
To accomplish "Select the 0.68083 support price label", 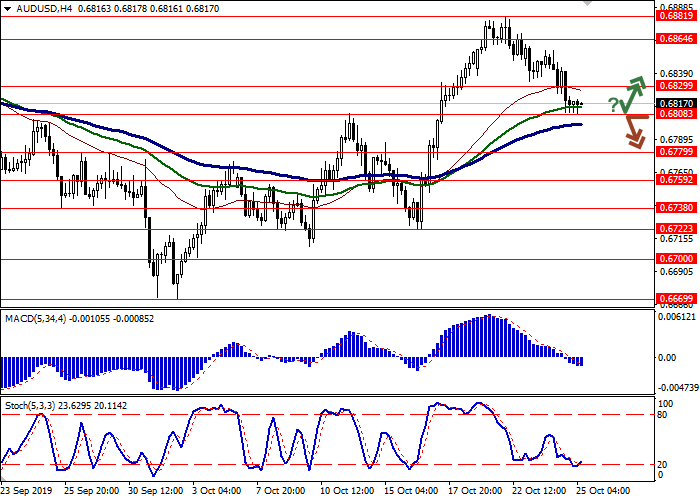I will (x=676, y=115).
